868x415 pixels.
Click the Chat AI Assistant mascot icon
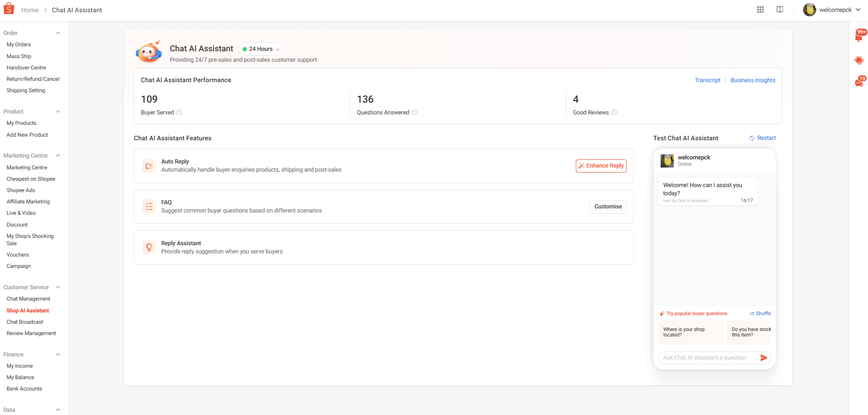149,52
